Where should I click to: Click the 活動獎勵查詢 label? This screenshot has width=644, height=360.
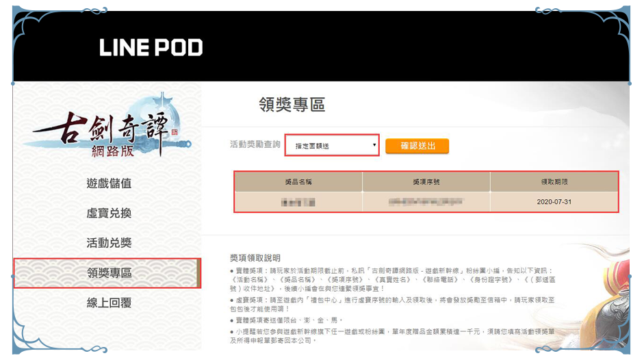pyautogui.click(x=255, y=144)
